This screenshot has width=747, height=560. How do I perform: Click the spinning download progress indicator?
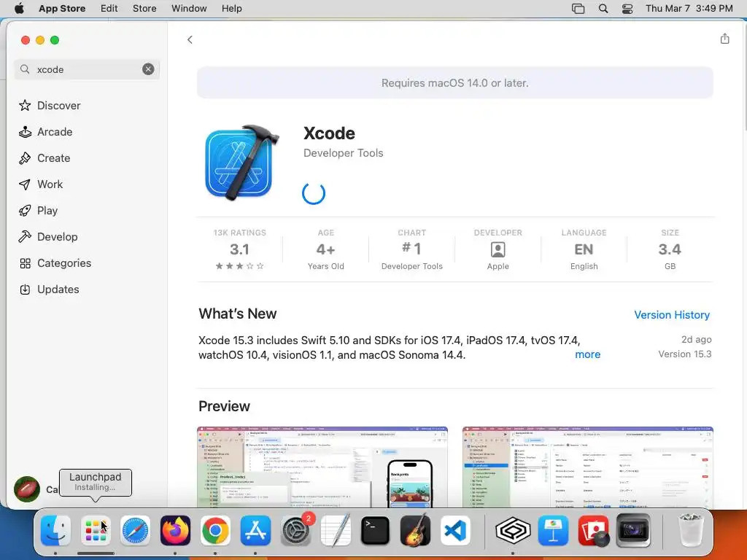pyautogui.click(x=314, y=193)
